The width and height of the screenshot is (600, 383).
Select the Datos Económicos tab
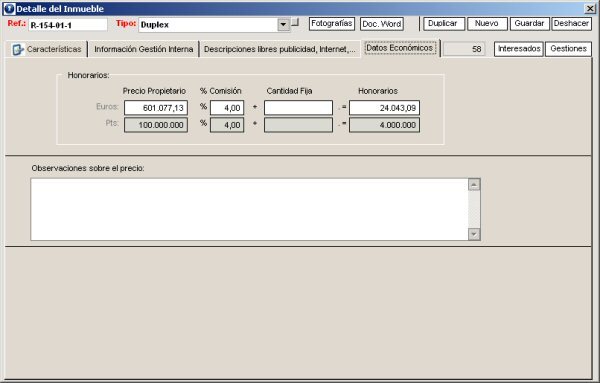(x=400, y=48)
